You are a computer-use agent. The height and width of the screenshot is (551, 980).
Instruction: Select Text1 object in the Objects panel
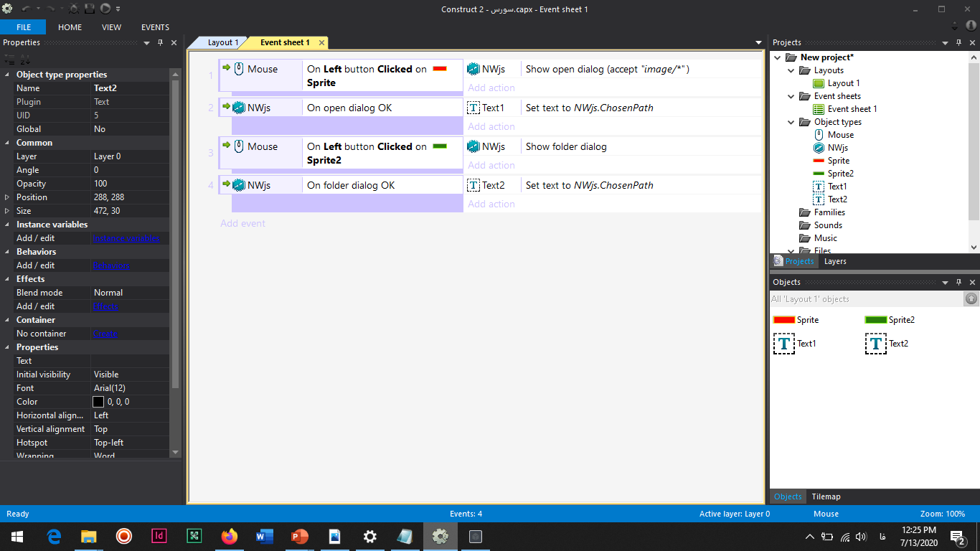pos(795,344)
